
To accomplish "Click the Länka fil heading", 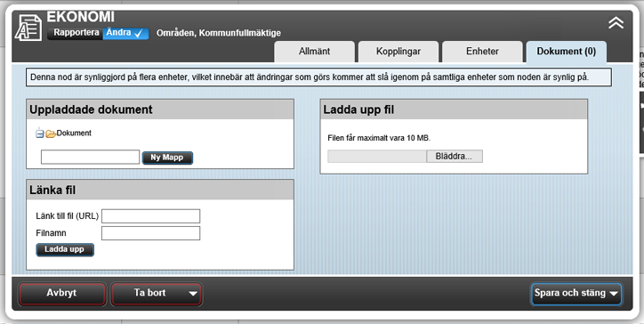I will pos(52,190).
